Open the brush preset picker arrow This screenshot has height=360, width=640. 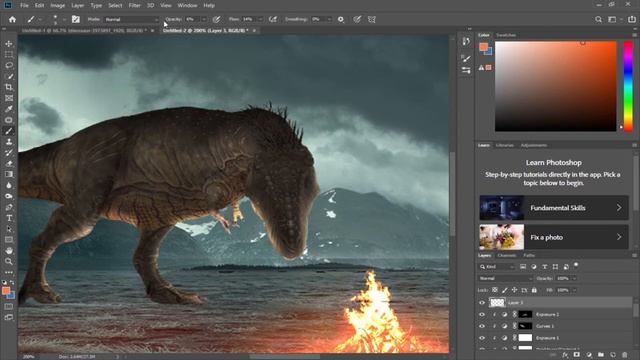point(64,19)
